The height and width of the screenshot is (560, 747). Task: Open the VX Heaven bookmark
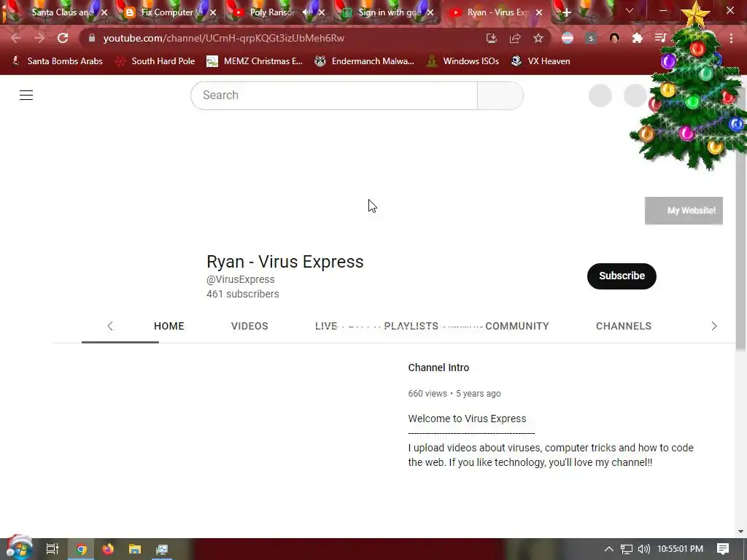(541, 61)
